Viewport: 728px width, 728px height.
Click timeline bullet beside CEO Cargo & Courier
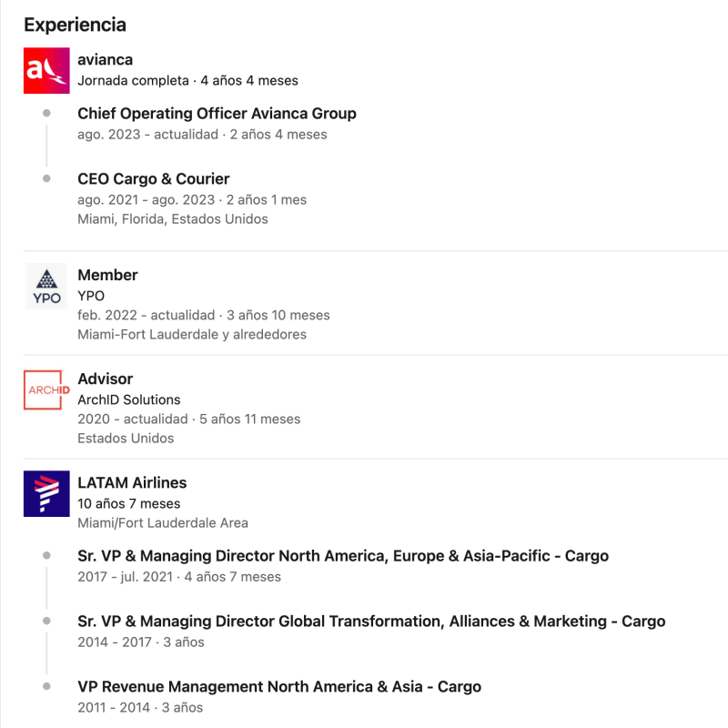(46, 178)
